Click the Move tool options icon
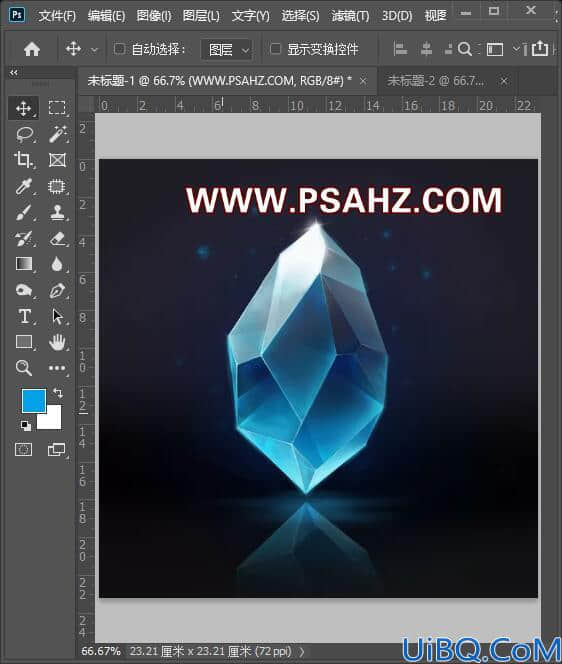Image resolution: width=562 pixels, height=664 pixels. click(x=73, y=49)
